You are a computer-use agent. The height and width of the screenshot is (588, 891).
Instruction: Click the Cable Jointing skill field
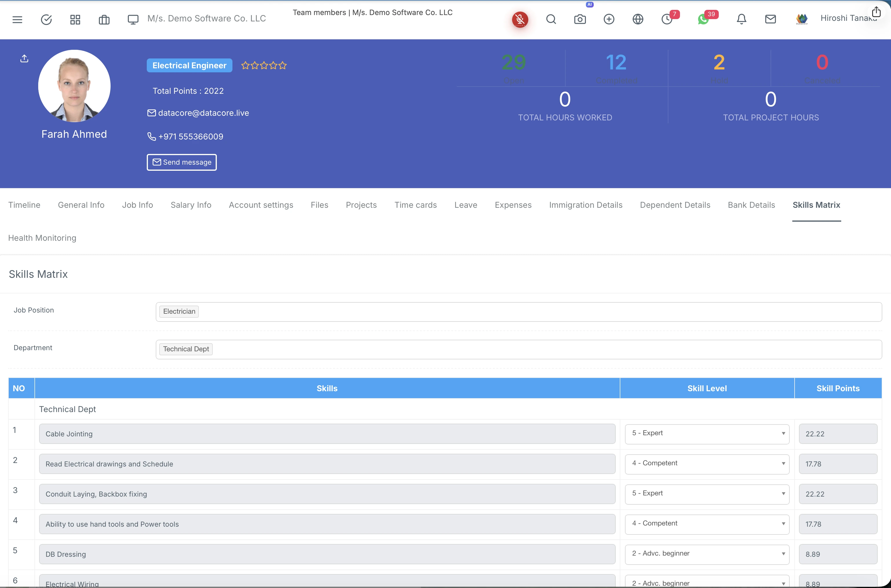tap(327, 433)
